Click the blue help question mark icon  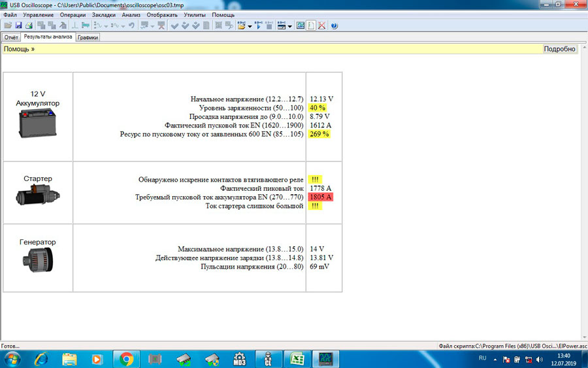[x=334, y=25]
